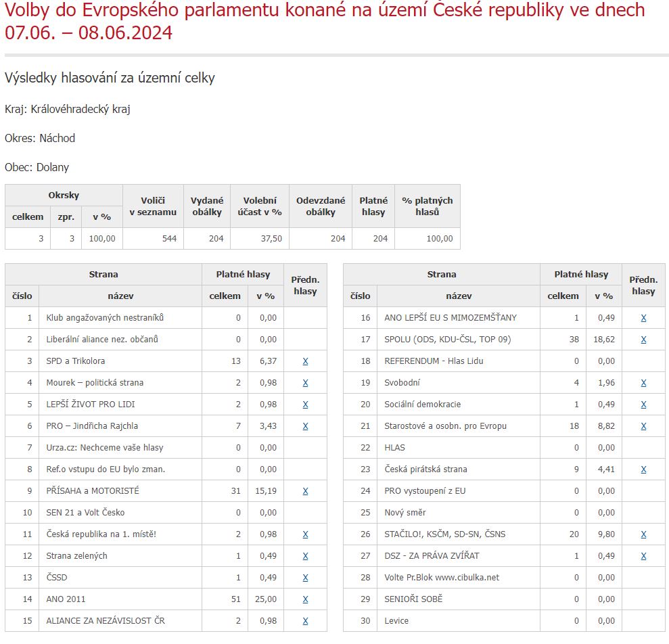Open preferential votes for ANO LEPŠÍ EU S MIMOZEMŠŤANY
This screenshot has width=669, height=644.
(643, 318)
